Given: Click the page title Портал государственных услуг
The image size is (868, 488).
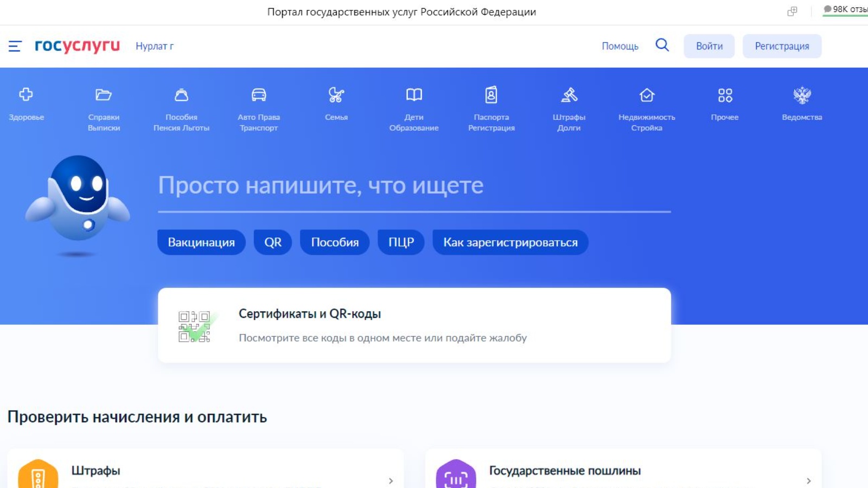Looking at the screenshot, I should (x=401, y=12).
